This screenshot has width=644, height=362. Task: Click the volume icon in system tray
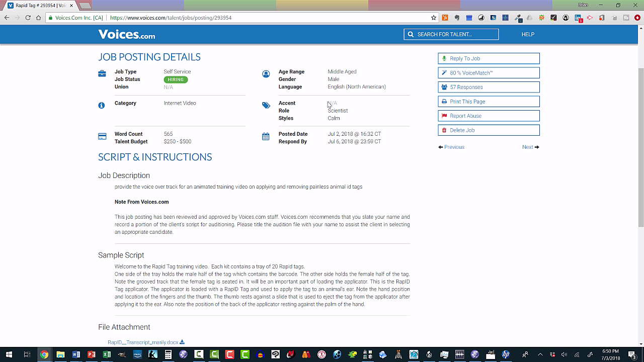564,354
